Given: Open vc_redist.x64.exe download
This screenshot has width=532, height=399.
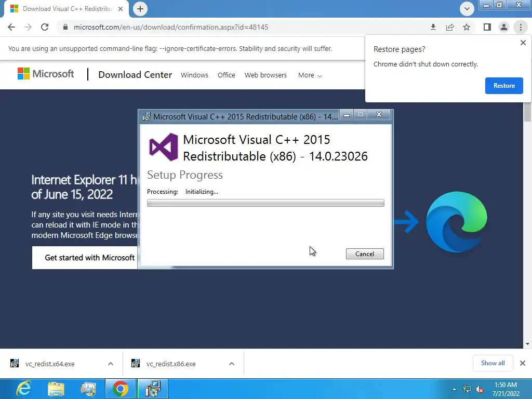Looking at the screenshot, I should coord(50,364).
